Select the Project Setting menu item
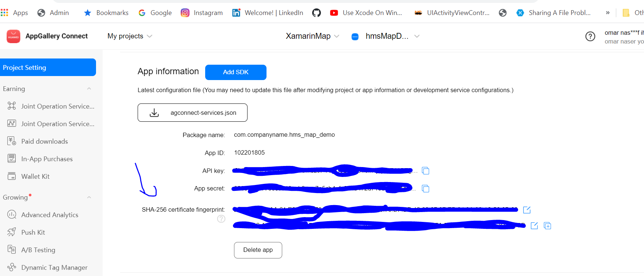 48,67
